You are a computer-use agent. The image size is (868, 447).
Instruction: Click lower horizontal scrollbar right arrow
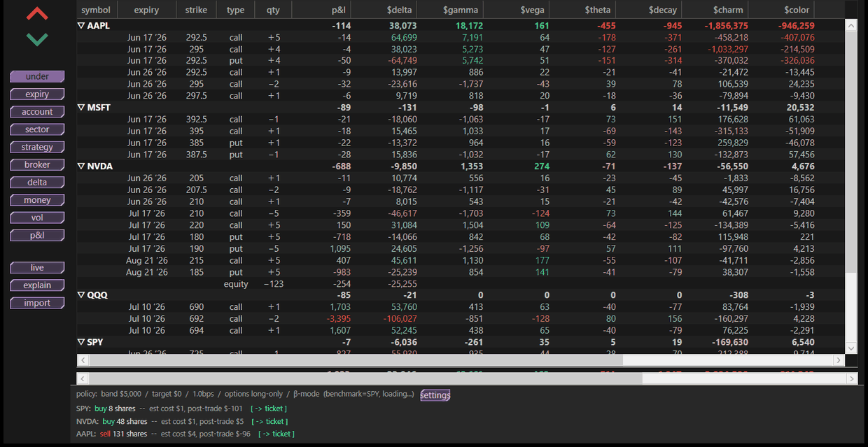851,378
